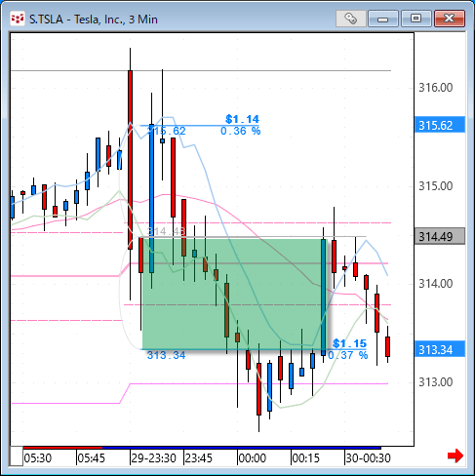Click the 314.00 price scale value
The height and width of the screenshot is (476, 475).
point(436,284)
